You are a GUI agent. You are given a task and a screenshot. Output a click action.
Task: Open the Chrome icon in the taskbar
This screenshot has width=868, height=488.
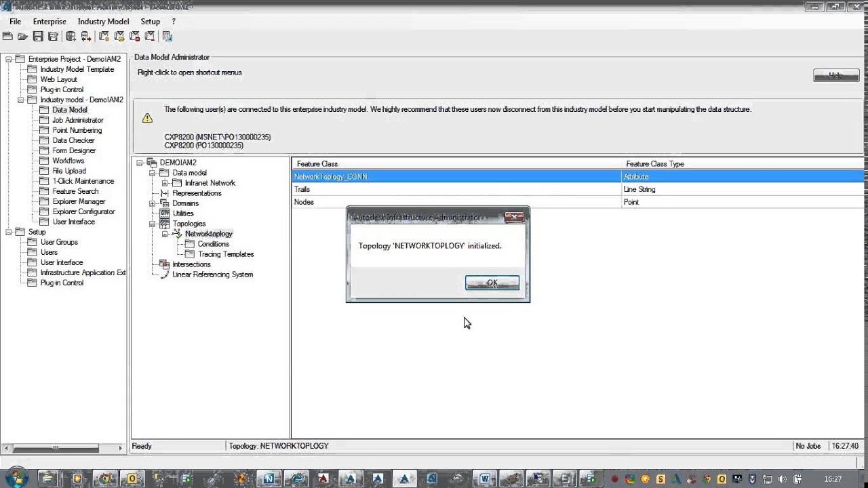[x=104, y=479]
